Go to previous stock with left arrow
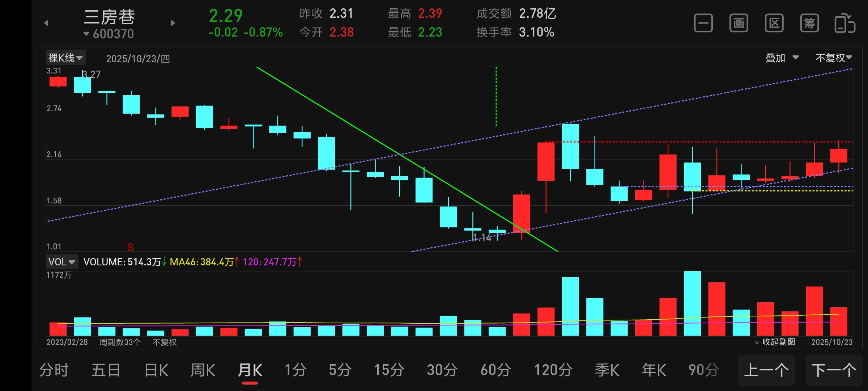Image resolution: width=868 pixels, height=391 pixels. point(46,23)
